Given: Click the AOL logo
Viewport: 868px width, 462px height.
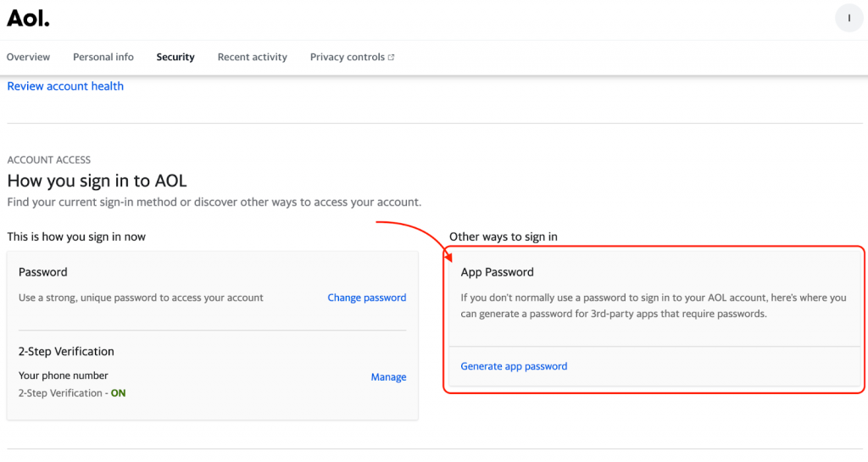Looking at the screenshot, I should pos(28,19).
